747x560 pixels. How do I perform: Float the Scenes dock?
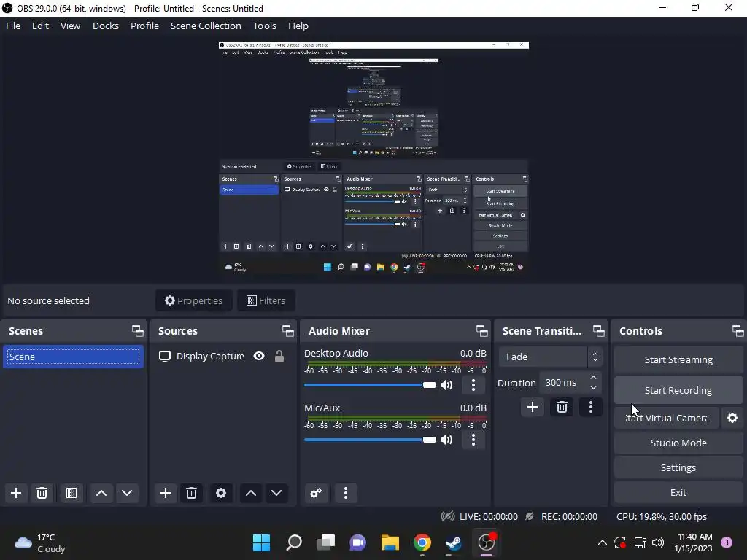coord(138,331)
